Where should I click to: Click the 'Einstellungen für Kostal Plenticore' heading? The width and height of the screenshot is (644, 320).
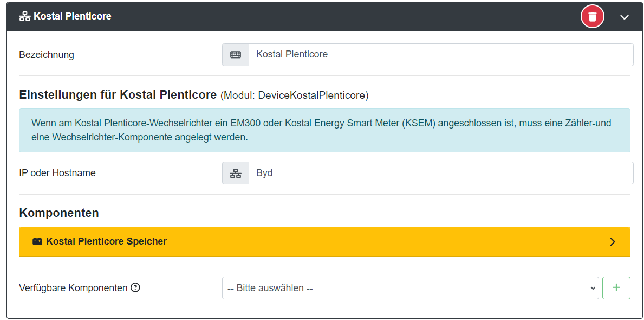pyautogui.click(x=118, y=95)
